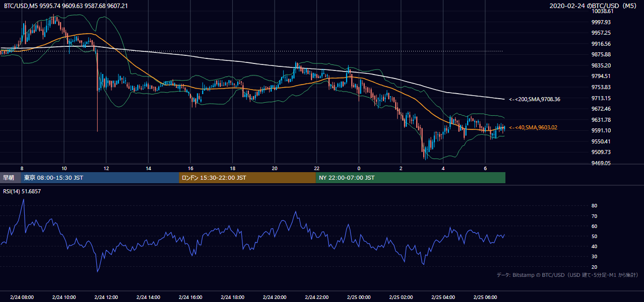The width and height of the screenshot is (644, 302).
Task: Click price axis value 9631.78
Action: [601, 120]
